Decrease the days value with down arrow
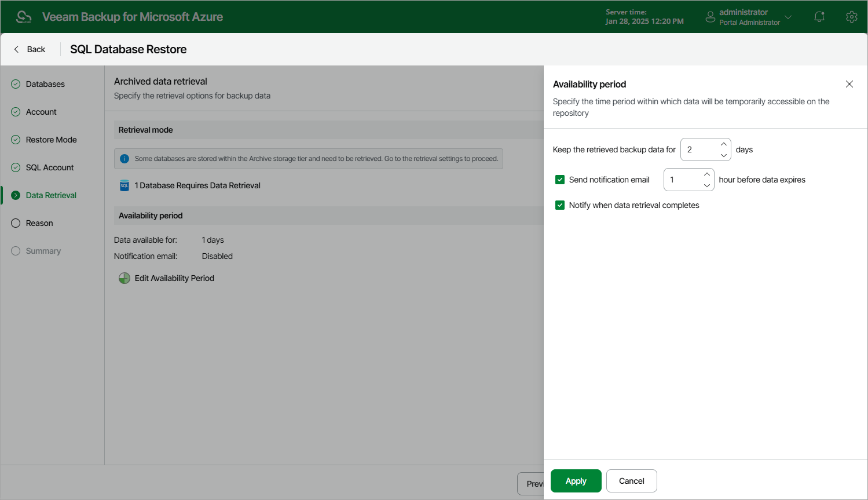The width and height of the screenshot is (868, 500). pos(724,155)
